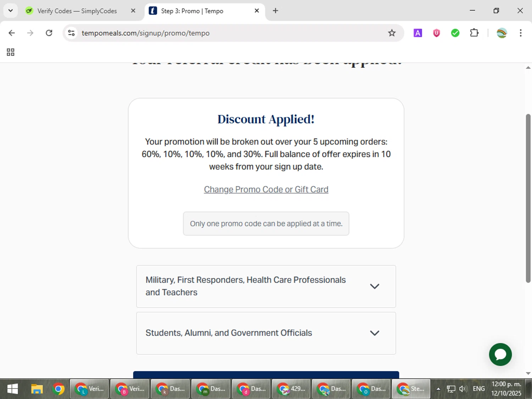Image resolution: width=532 pixels, height=399 pixels.
Task: Open the purple A extension
Action: pyautogui.click(x=418, y=33)
